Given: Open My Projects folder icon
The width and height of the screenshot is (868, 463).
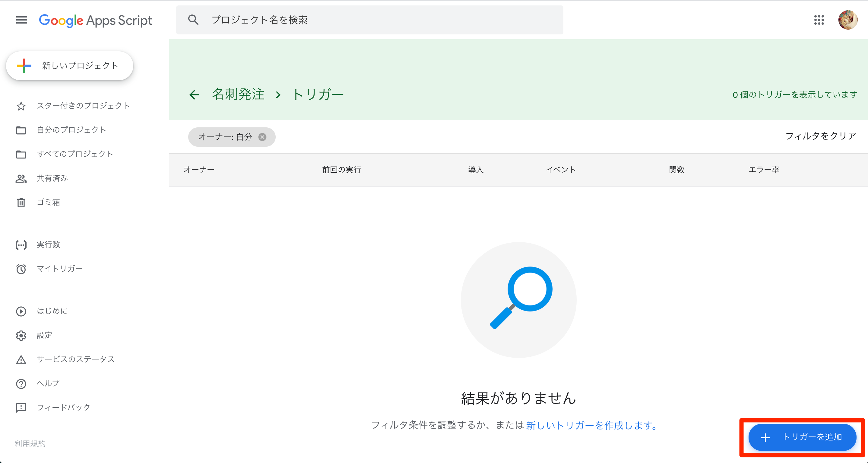Looking at the screenshot, I should click(x=21, y=130).
